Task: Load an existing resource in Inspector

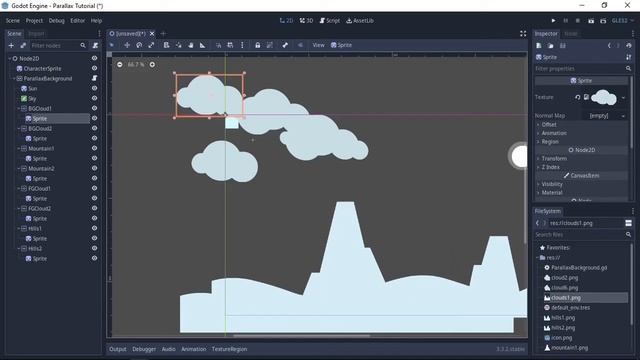Action: pos(551,46)
